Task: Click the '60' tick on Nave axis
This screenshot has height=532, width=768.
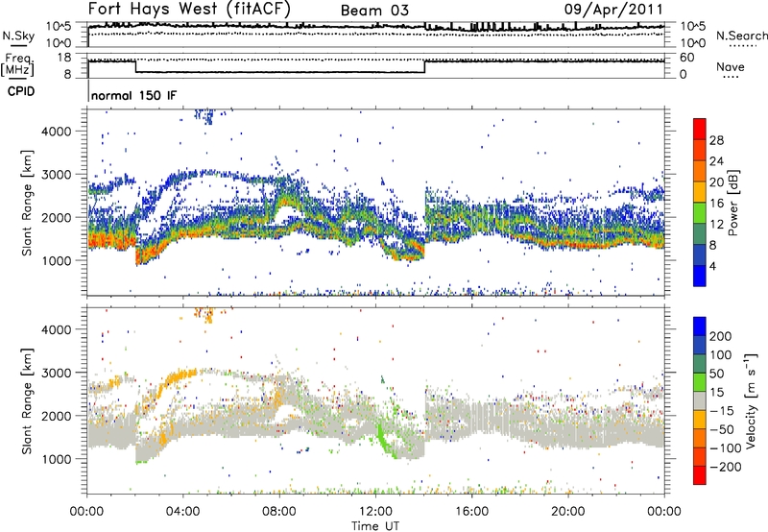Action: [x=686, y=58]
